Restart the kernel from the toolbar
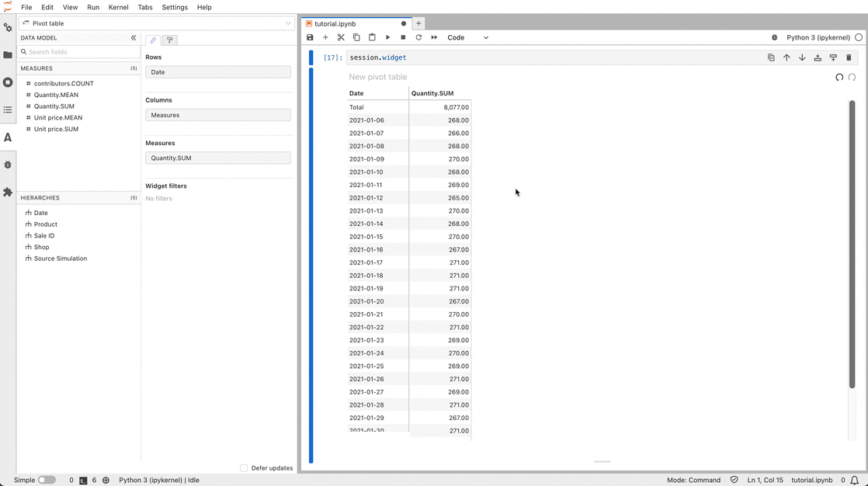The height and width of the screenshot is (486, 868). pyautogui.click(x=418, y=37)
